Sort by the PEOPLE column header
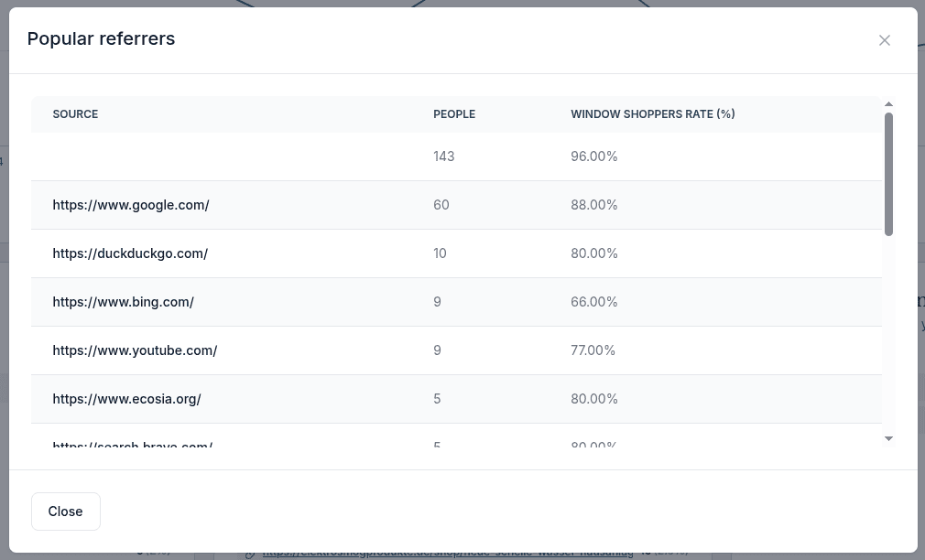 pos(454,114)
